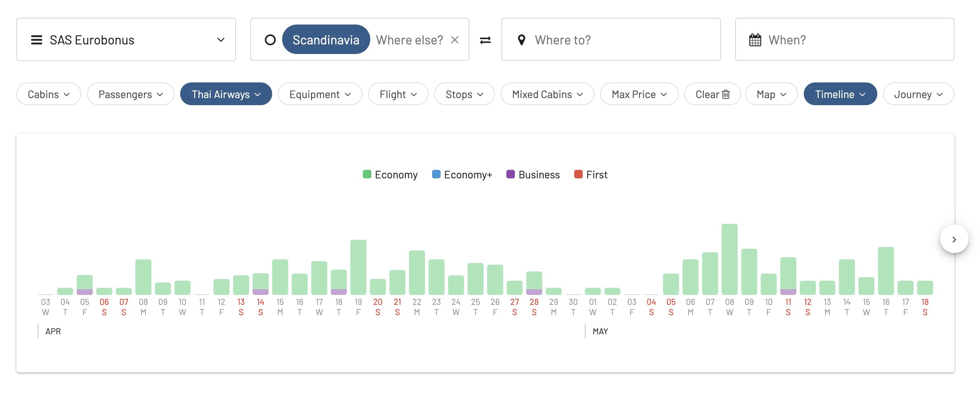980x393 pixels.
Task: Open the Thai Airways airline filter
Action: [226, 94]
